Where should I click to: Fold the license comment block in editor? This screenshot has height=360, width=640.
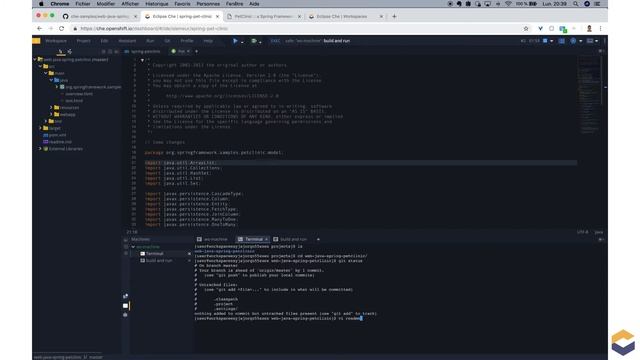[x=142, y=60]
